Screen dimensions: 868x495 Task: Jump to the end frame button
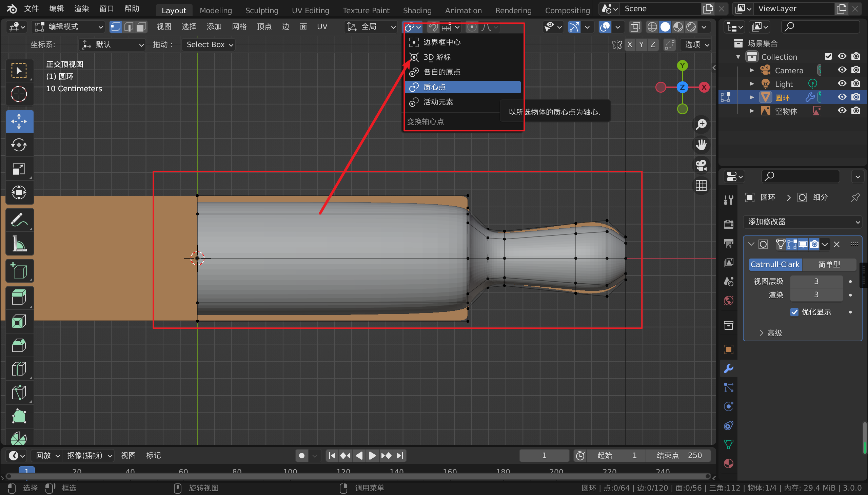click(400, 455)
